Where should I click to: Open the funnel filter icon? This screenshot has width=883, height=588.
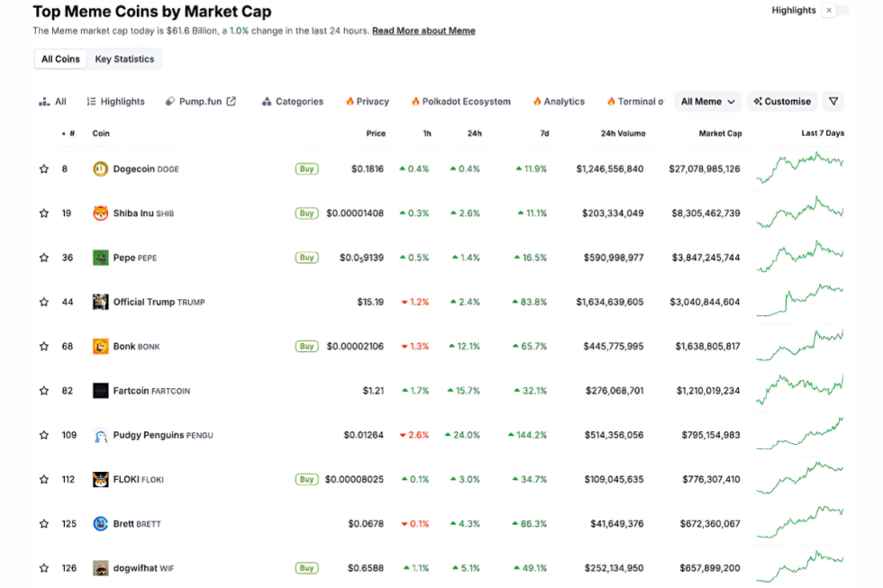pyautogui.click(x=833, y=101)
